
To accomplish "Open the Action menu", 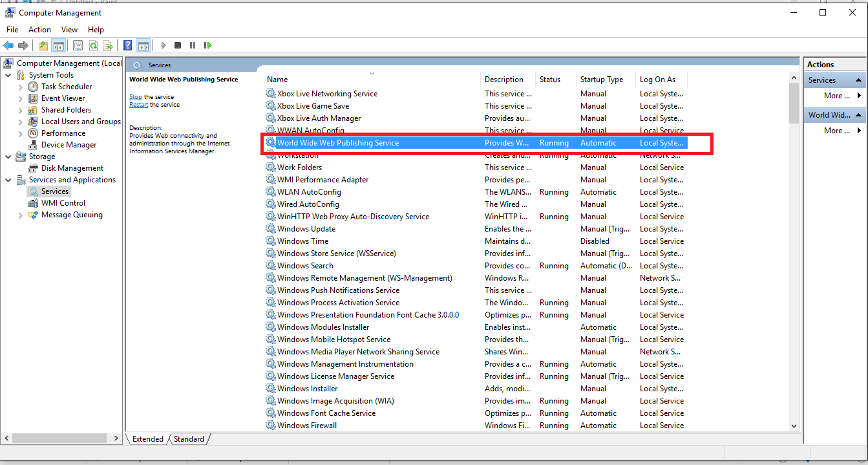I will point(39,30).
